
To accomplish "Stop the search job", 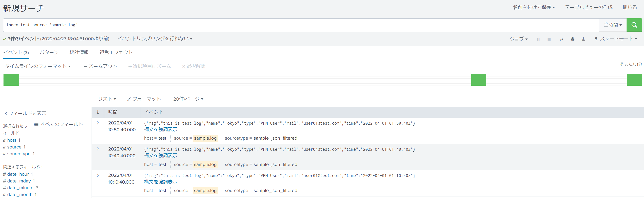I will tap(549, 39).
